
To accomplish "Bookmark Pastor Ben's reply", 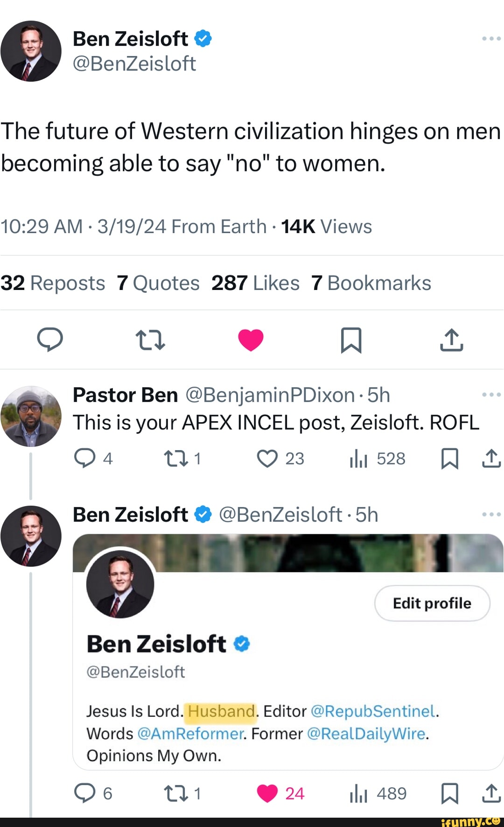I will click(x=449, y=459).
